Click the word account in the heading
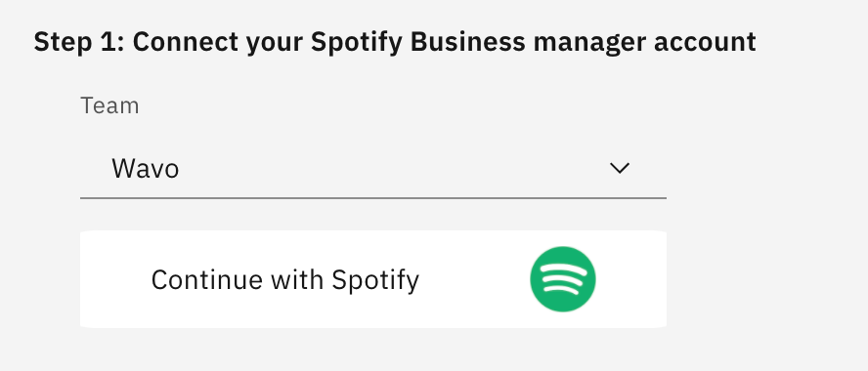Image resolution: width=868 pixels, height=371 pixels. pyautogui.click(x=705, y=42)
